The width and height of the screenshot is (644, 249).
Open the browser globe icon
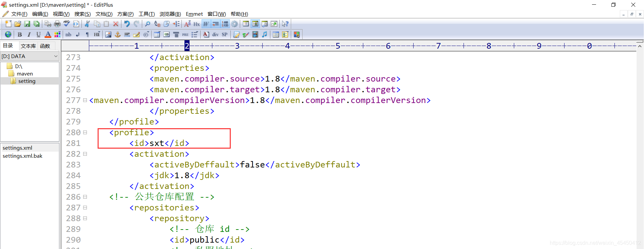click(x=8, y=34)
